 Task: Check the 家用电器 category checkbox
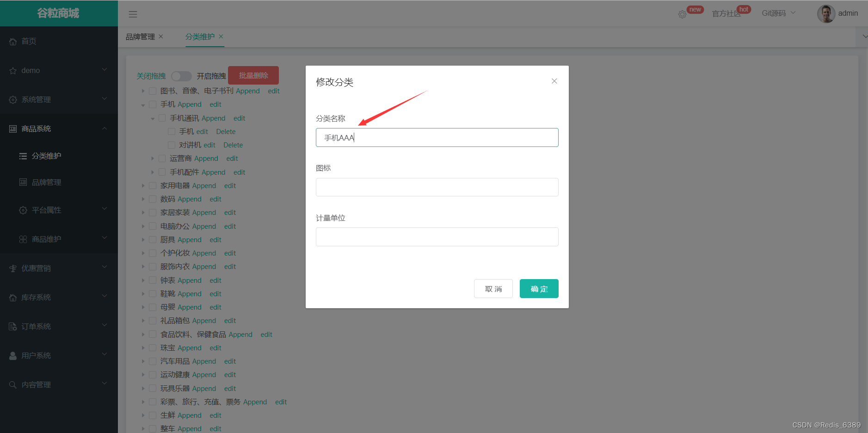153,186
